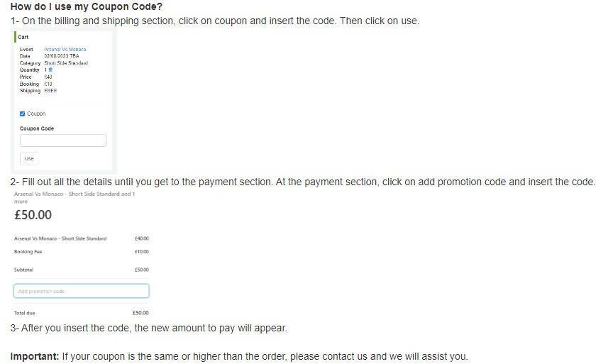Viewport: 608px width, 364px height.
Task: Click the Short Side Standard category value
Action: (x=66, y=63)
